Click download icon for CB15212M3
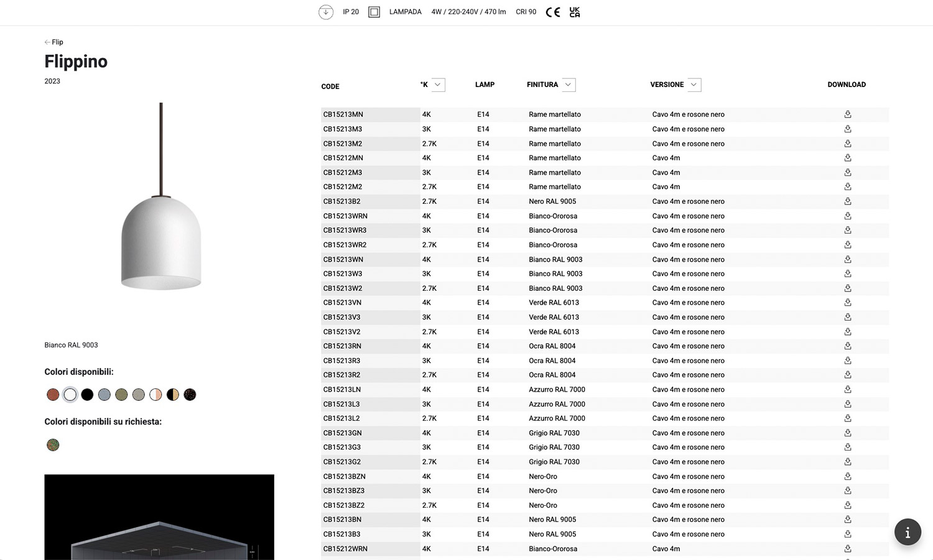The image size is (933, 560). point(847,172)
